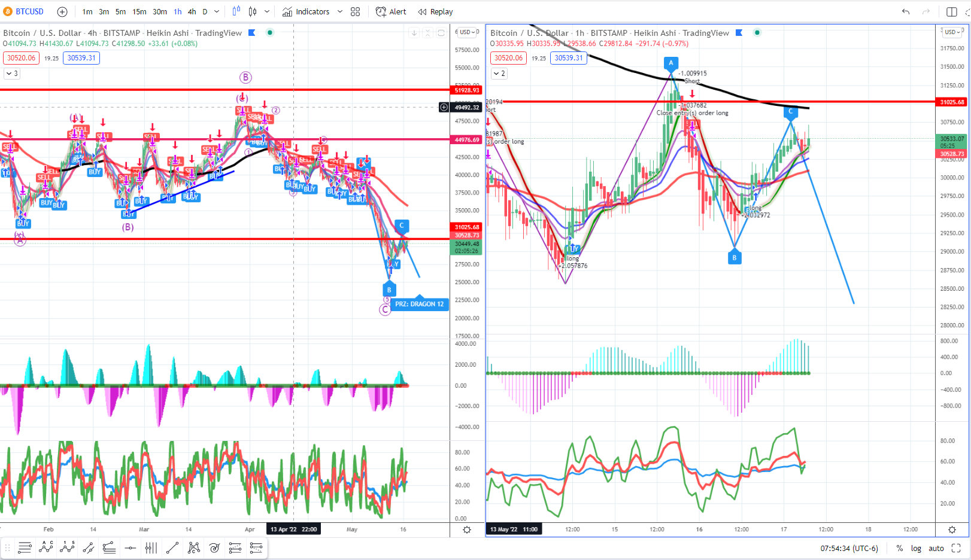Click the crosshair plus button at 49492.32
This screenshot has width=971, height=560.
pyautogui.click(x=444, y=108)
